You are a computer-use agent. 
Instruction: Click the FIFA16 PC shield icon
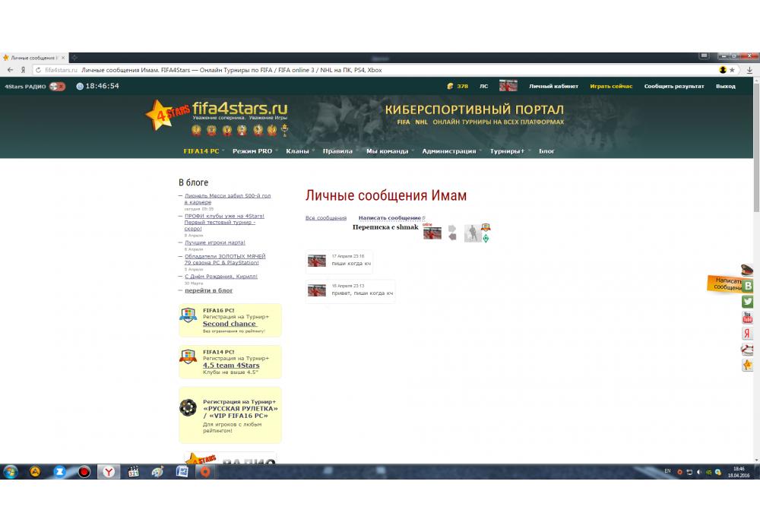(x=188, y=315)
